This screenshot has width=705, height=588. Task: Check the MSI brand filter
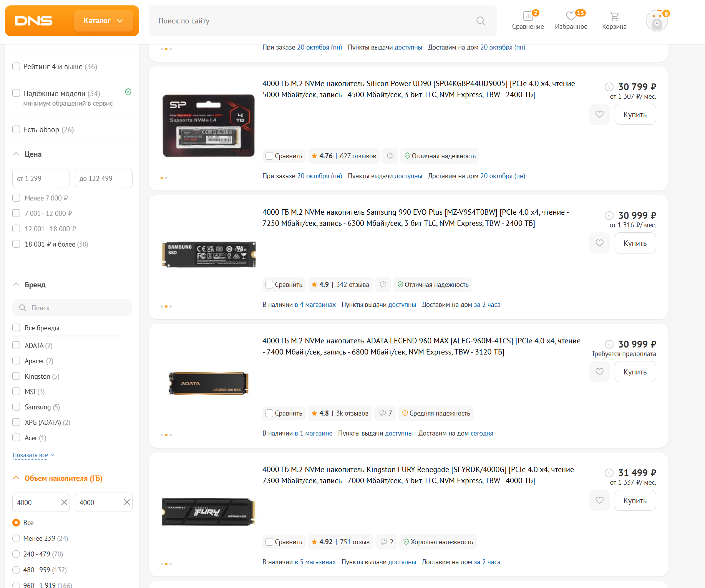pos(16,391)
